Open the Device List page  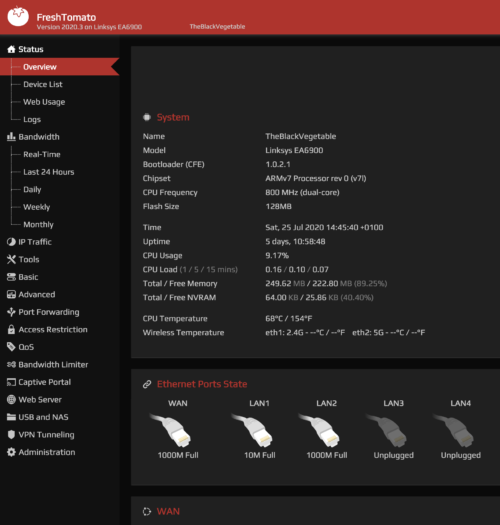(x=43, y=84)
